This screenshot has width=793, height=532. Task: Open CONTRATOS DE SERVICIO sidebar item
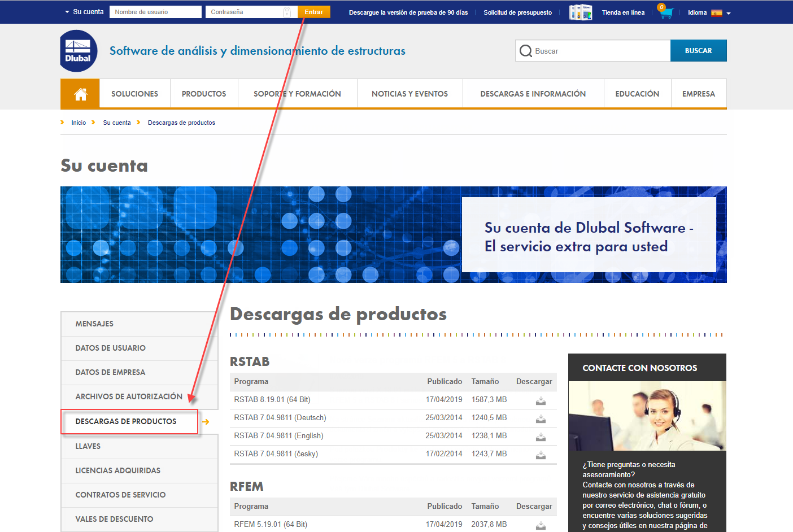pyautogui.click(x=139, y=495)
